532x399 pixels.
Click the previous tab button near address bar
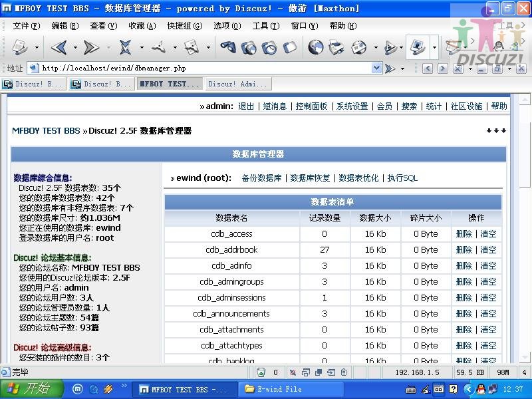tap(428, 68)
